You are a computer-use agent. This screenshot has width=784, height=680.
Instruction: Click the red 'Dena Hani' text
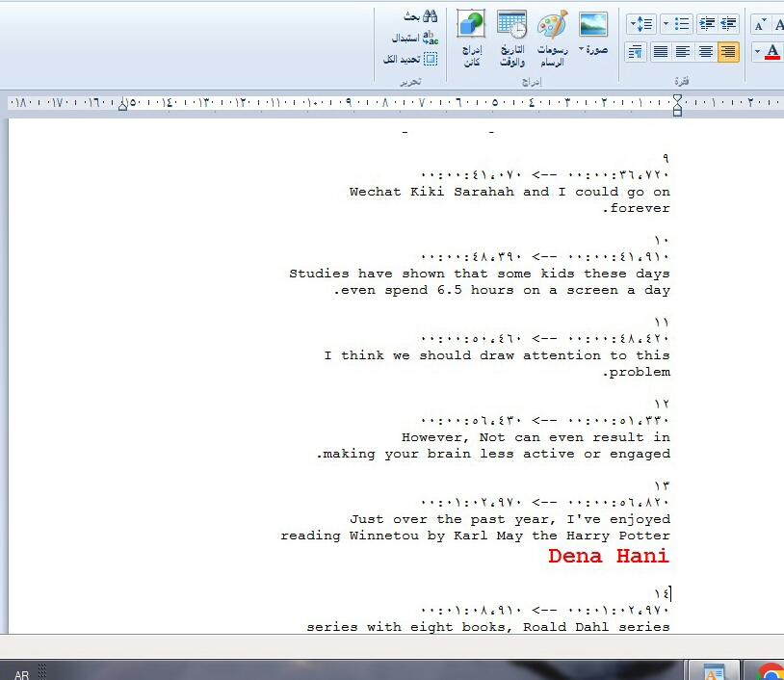click(609, 556)
